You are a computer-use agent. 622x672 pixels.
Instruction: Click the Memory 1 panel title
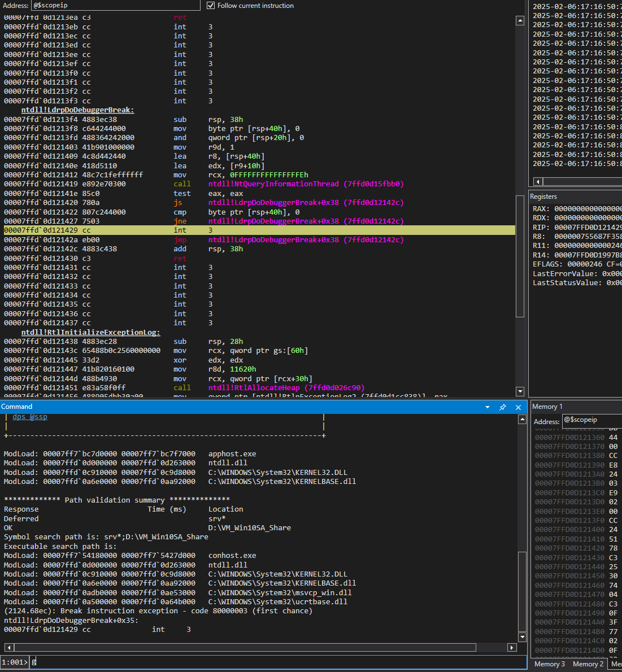[547, 407]
